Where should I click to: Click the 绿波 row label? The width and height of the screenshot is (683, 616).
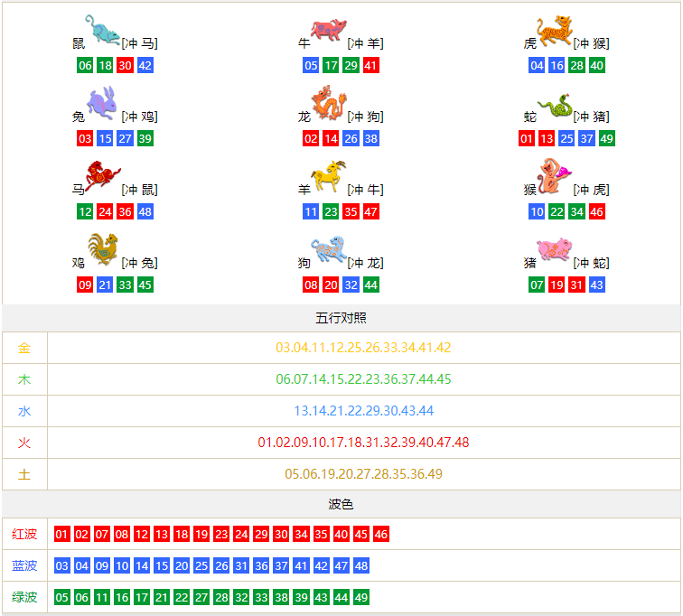pyautogui.click(x=24, y=598)
